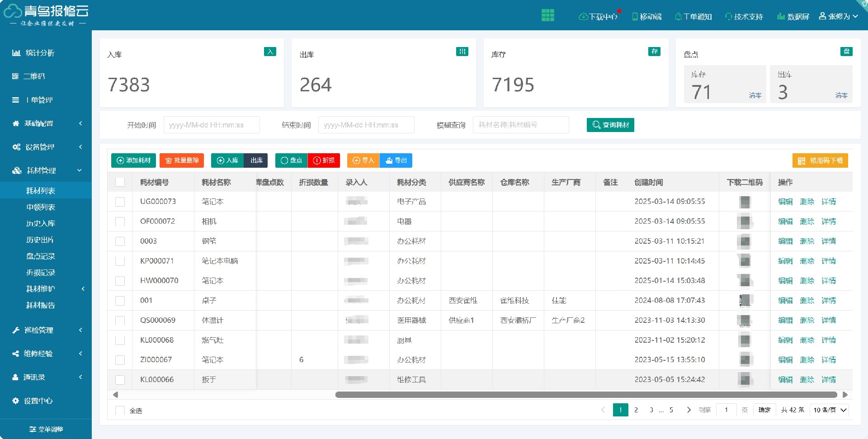Open 盘点记录 submenu item
This screenshot has width=868, height=439.
click(x=41, y=256)
